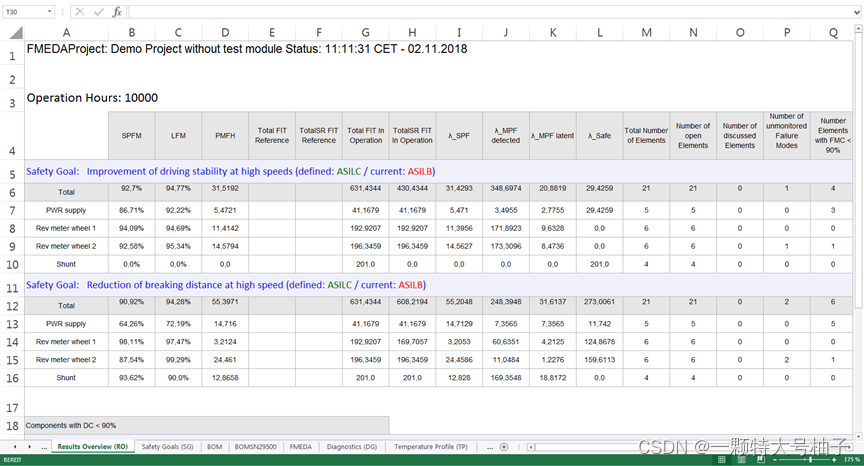
Task: Switch to Normal view in status bar
Action: 721,459
